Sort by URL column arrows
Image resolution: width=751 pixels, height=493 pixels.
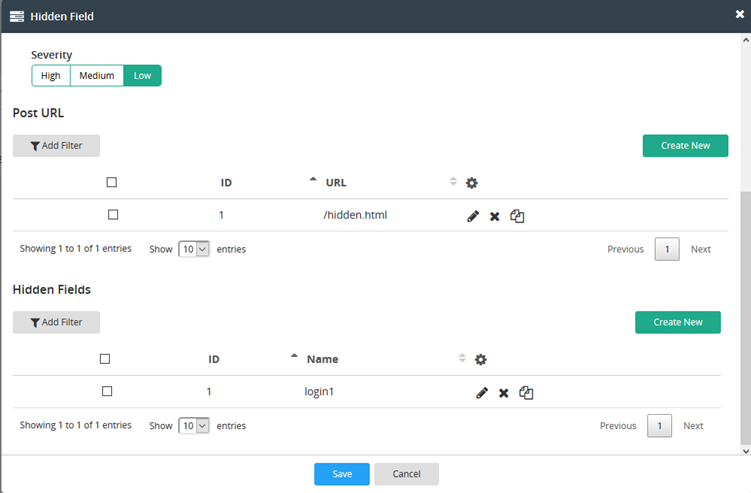coord(453,181)
